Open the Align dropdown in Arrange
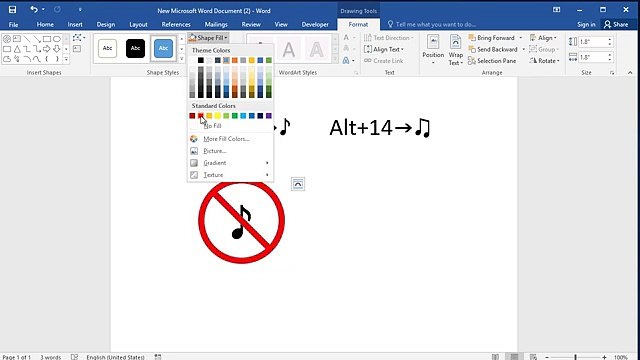Viewport: 640px width, 360px height. pos(543,38)
